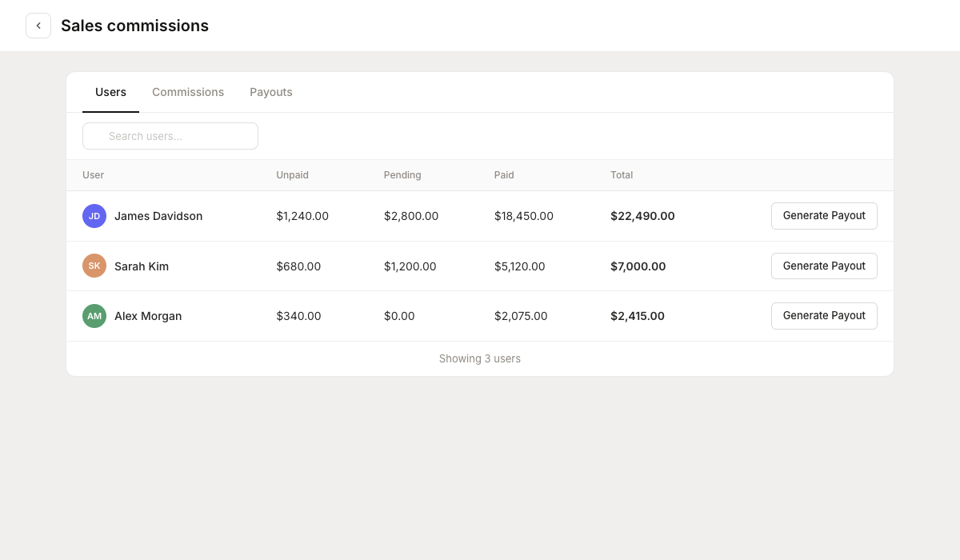Click the back arrow icon

tap(38, 26)
